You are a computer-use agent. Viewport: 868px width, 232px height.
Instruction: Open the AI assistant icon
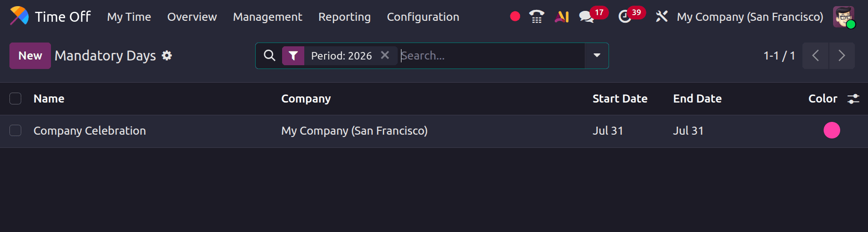coord(561,17)
